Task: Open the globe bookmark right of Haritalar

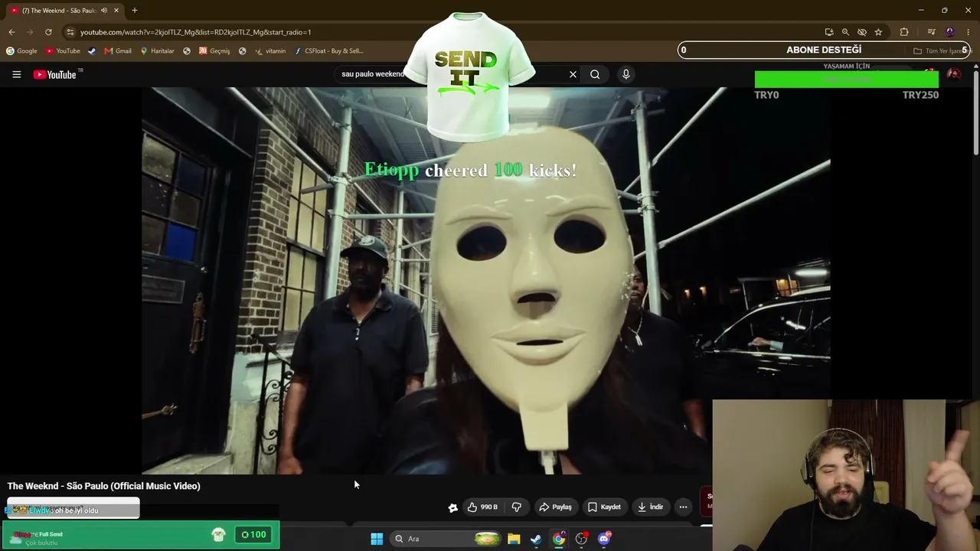Action: pos(187,51)
